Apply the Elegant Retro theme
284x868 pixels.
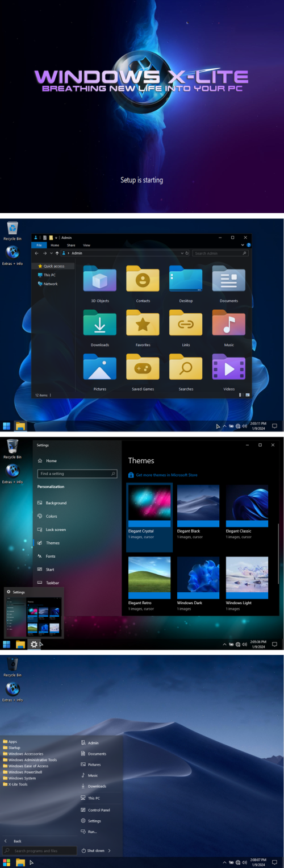(149, 578)
